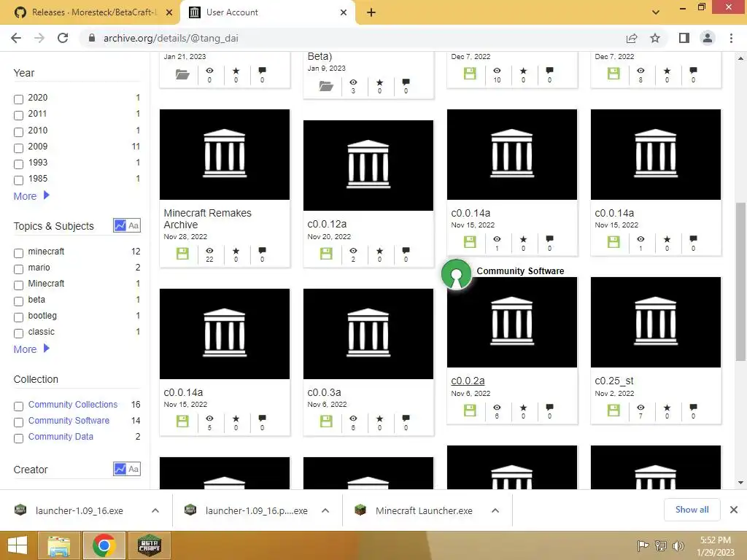Click the clock showing 5:52 PM
This screenshot has width=747, height=560.
tap(715, 540)
